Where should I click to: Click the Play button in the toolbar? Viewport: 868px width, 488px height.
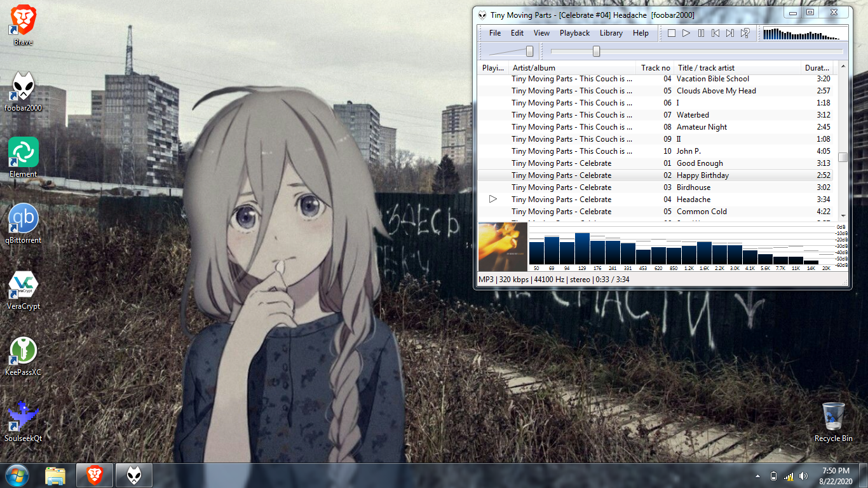(686, 33)
